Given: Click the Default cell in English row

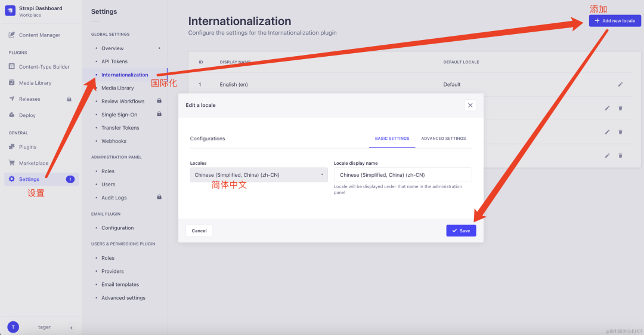Looking at the screenshot, I should [x=452, y=84].
